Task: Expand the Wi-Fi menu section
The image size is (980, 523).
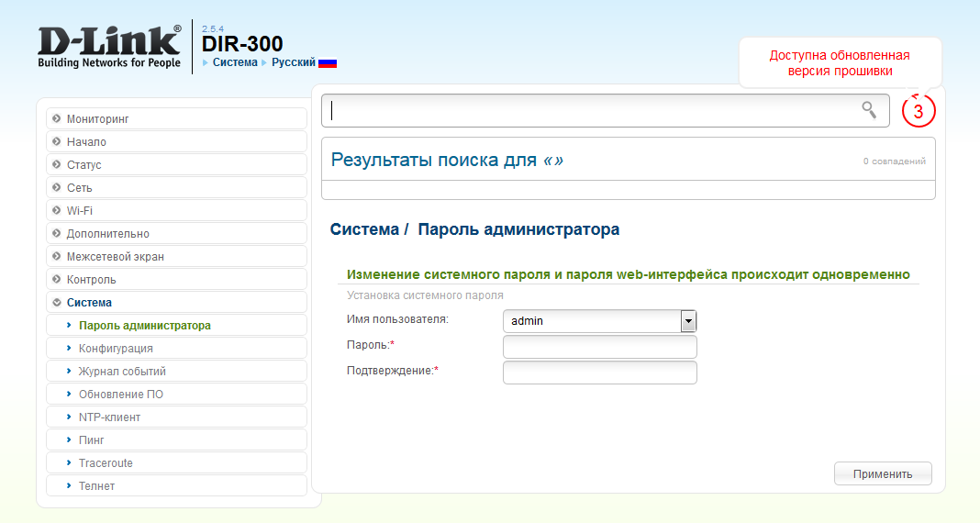Action: tap(176, 210)
